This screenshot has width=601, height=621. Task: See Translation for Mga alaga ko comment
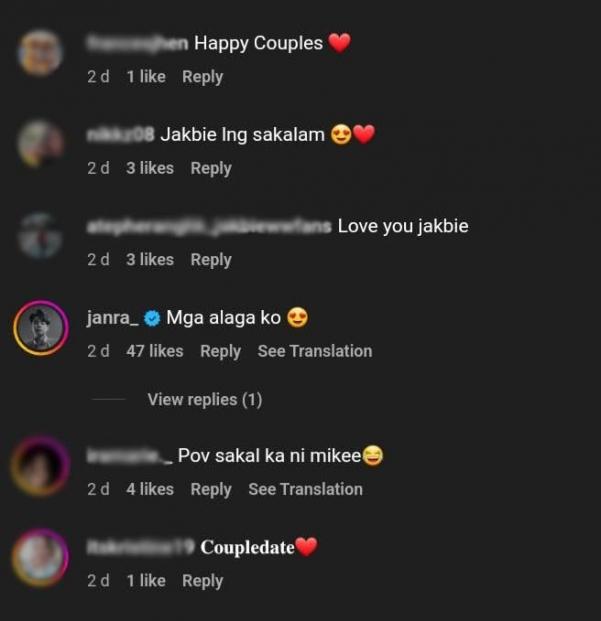tap(315, 351)
